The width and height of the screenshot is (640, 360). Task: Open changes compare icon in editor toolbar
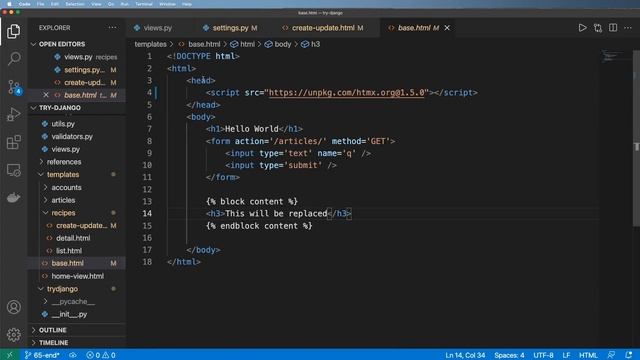[598, 28]
